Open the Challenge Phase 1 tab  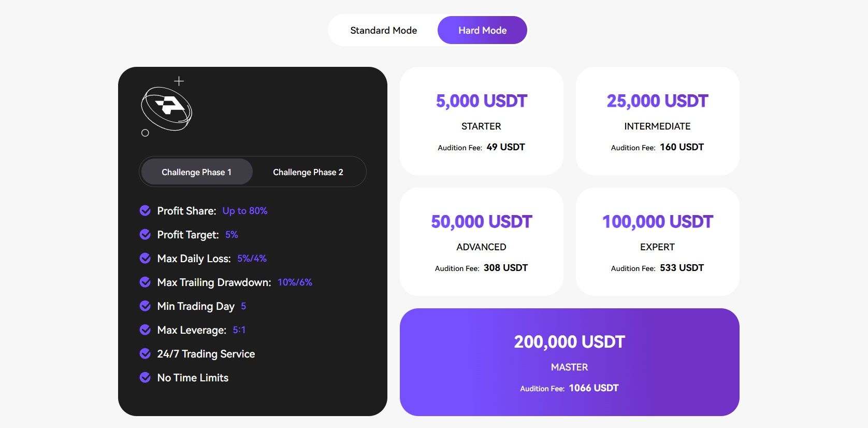pos(197,172)
